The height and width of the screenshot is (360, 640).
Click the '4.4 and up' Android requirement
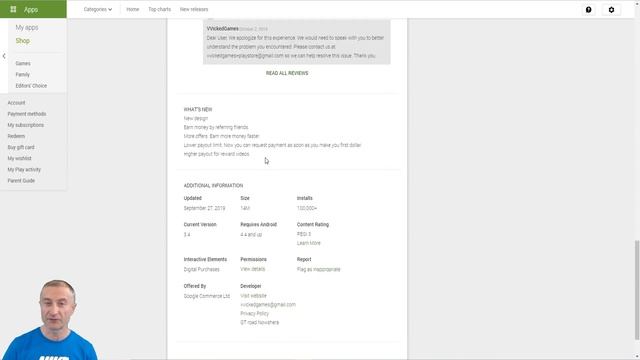[251, 235]
